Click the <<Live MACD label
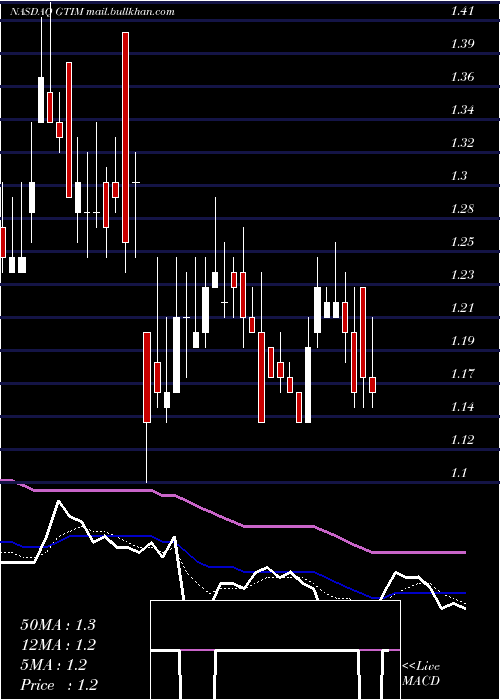500x700 pixels. pos(421,674)
